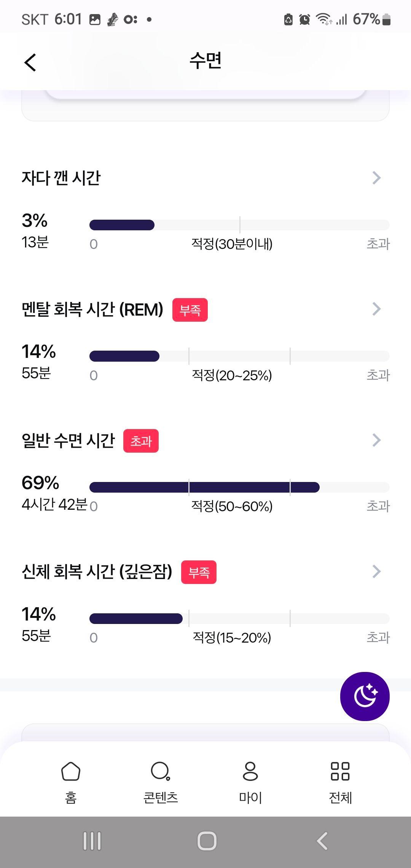This screenshot has height=868, width=411.
Task: Expand 일반 수면 시간 details chevron
Action: [x=376, y=440]
